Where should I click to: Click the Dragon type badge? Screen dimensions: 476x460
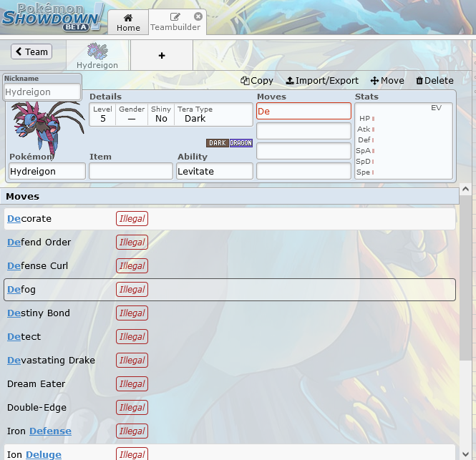[241, 143]
